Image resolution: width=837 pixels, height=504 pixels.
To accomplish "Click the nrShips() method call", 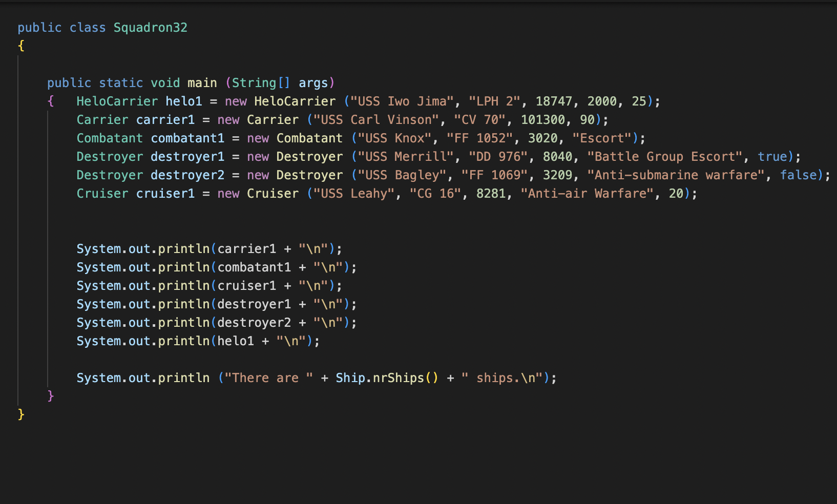I will coord(406,378).
